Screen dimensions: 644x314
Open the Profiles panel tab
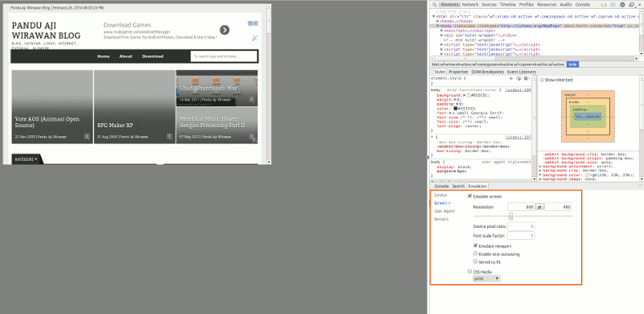click(526, 5)
